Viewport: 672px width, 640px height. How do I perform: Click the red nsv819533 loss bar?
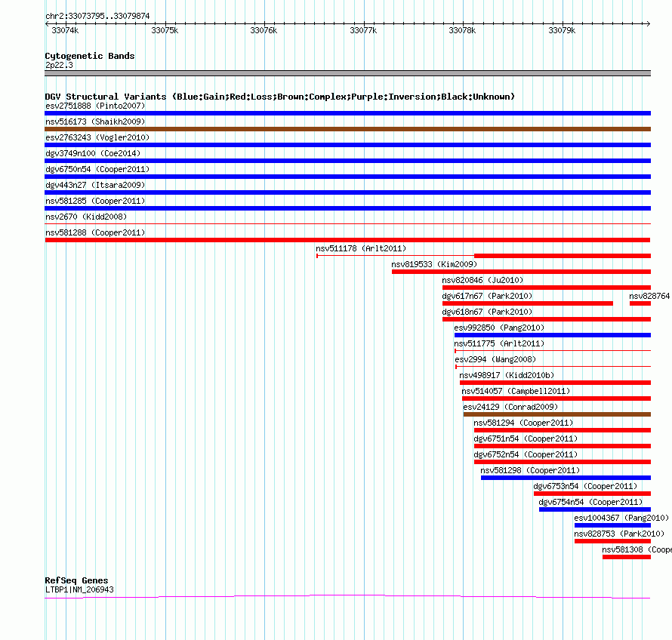point(521,272)
